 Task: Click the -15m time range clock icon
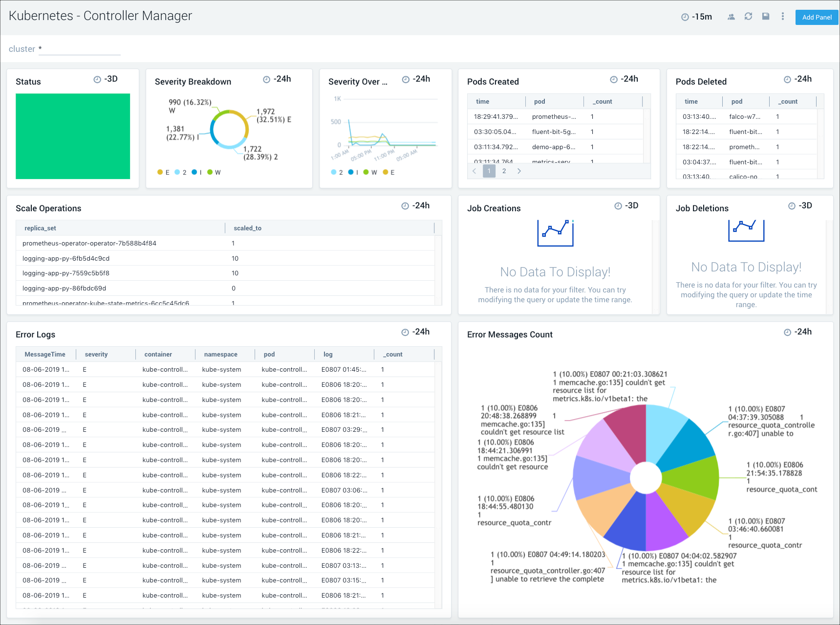pos(685,16)
